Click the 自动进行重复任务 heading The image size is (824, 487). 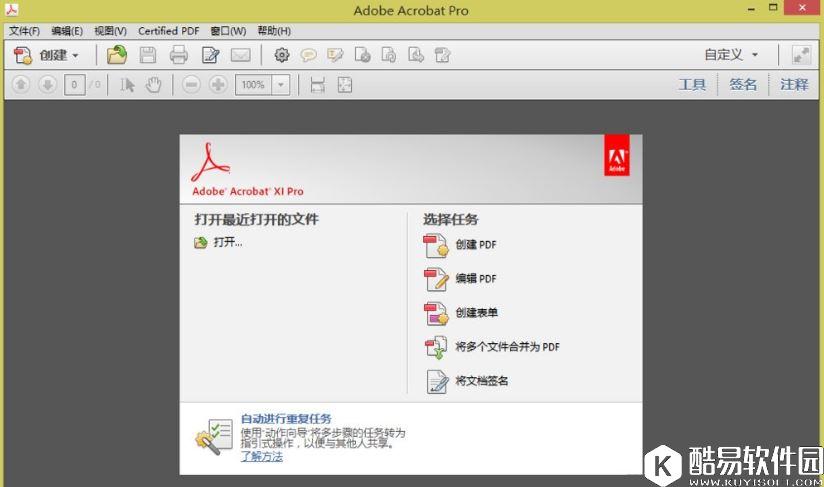(x=286, y=419)
